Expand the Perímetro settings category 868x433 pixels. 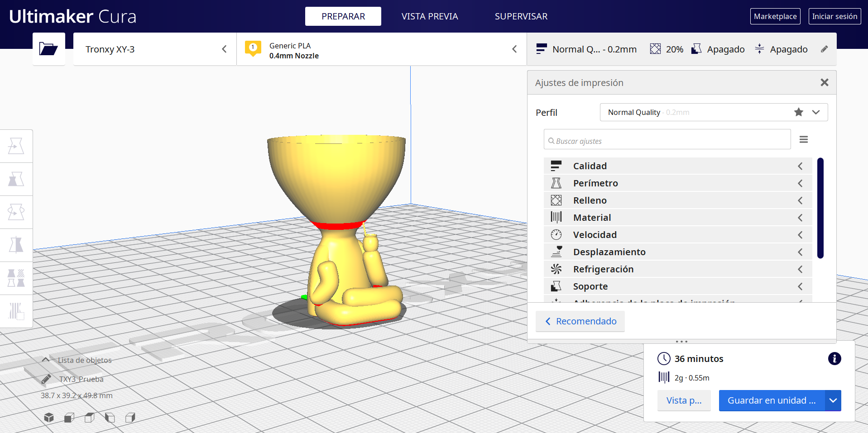(x=678, y=183)
